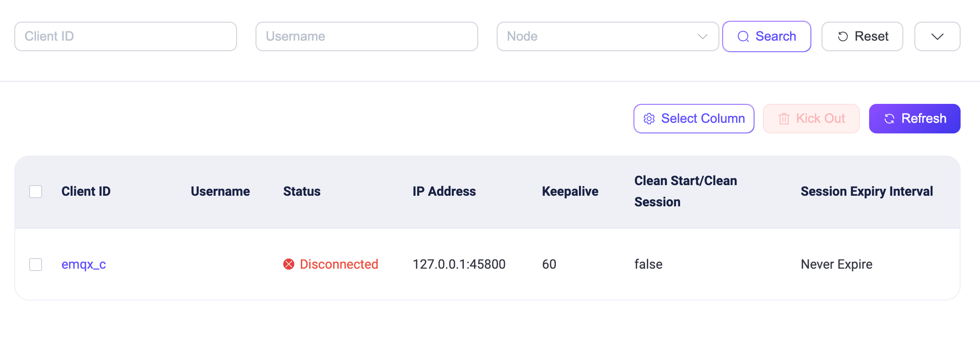Click inside the Username search input field
This screenshot has width=980, height=337.
[366, 36]
